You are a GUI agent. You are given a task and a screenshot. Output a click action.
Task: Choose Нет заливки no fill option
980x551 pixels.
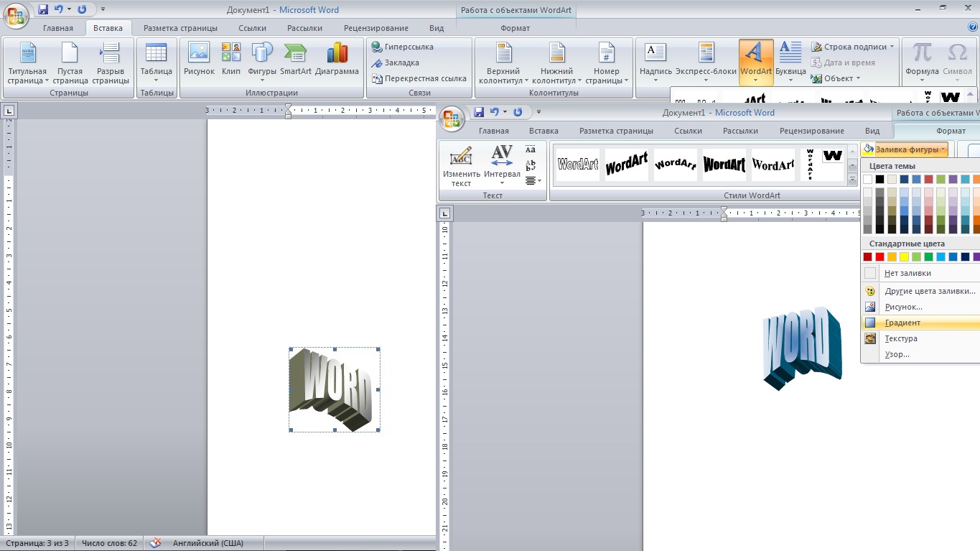pos(920,273)
